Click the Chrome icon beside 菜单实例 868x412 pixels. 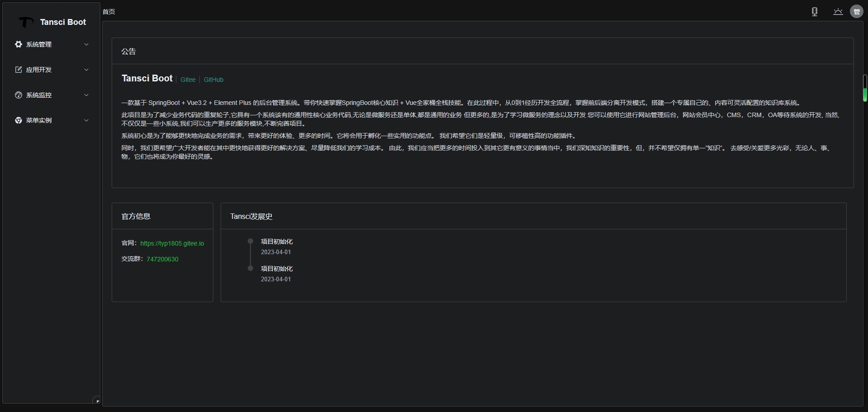coord(19,120)
